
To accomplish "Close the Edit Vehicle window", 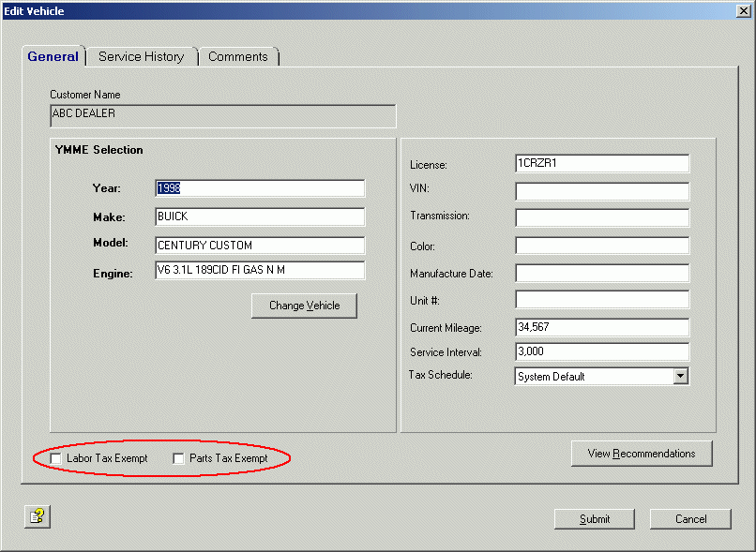I will 744,10.
